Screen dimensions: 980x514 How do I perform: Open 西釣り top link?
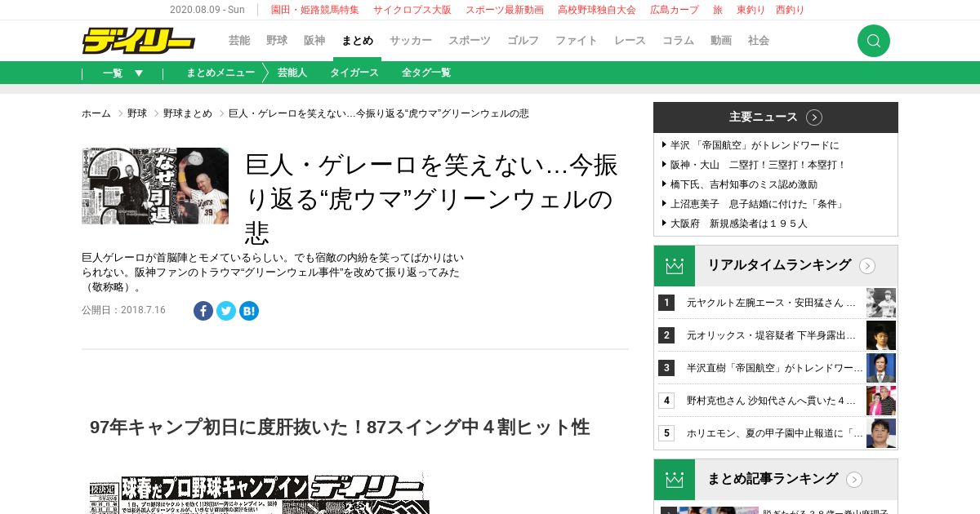click(791, 10)
